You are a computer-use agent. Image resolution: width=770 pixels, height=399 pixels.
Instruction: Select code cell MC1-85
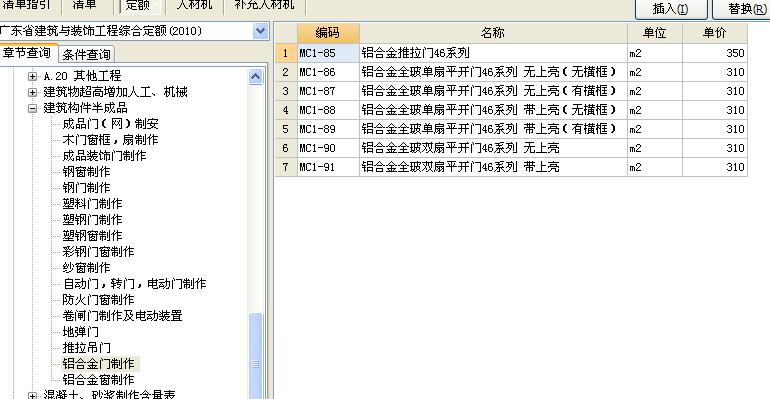point(328,53)
